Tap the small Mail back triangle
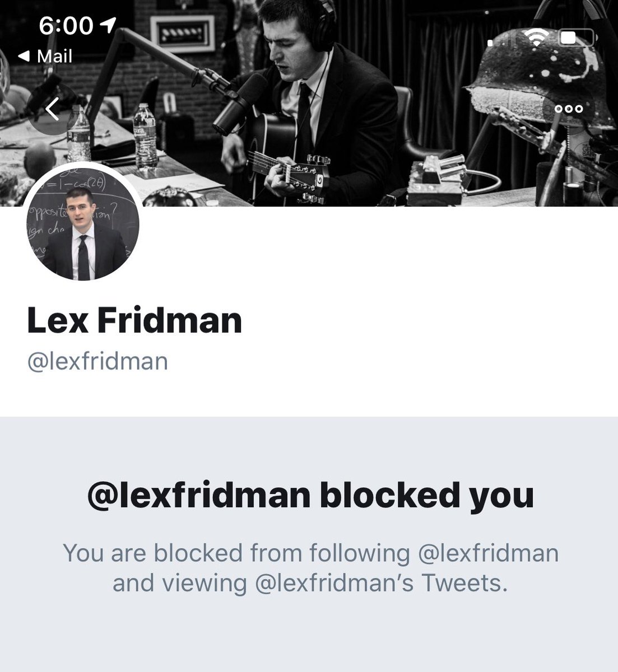The width and height of the screenshot is (618, 672). 24,57
